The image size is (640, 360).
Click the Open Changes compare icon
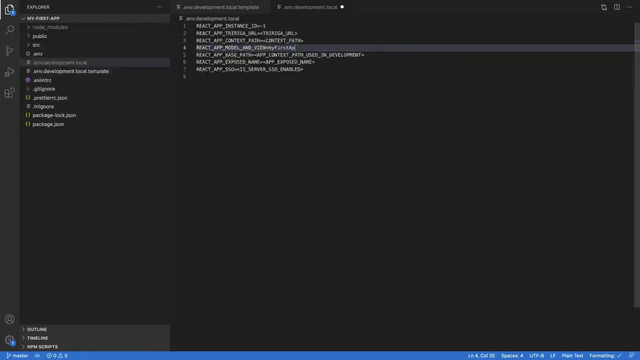point(604,7)
